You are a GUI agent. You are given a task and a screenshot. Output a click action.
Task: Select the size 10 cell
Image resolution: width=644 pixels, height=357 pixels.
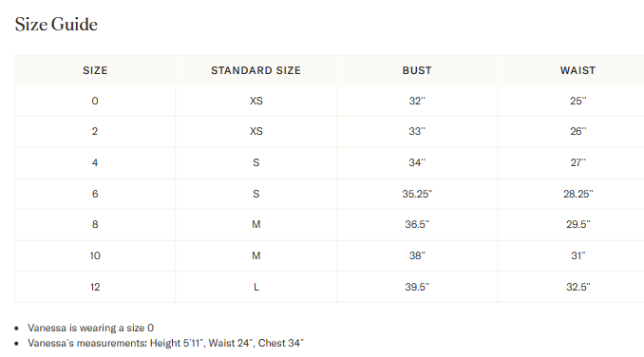pos(95,255)
